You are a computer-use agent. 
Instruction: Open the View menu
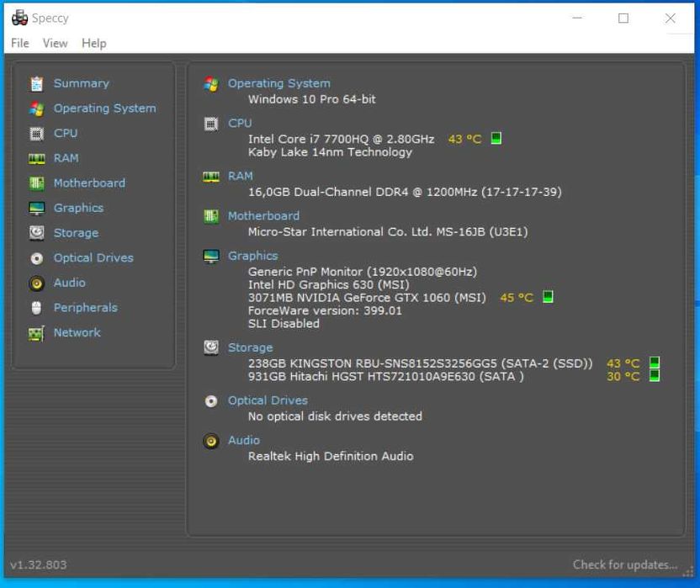[56, 43]
